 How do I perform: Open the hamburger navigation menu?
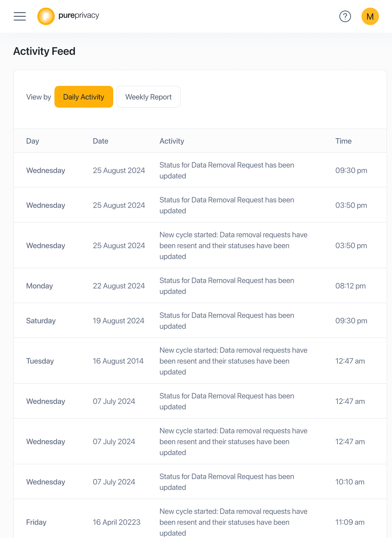pos(20,16)
